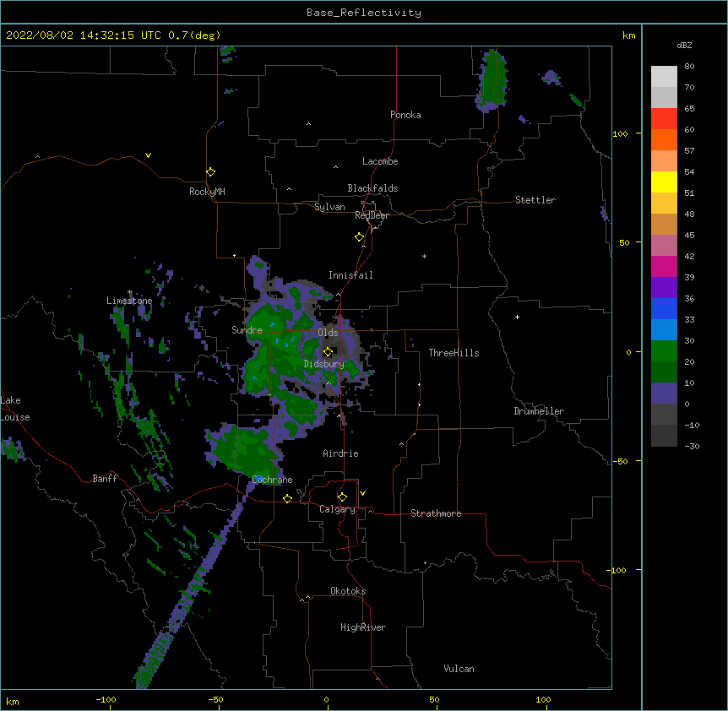Pick the royal blue 33–36 dBZ legend swatch
Screen dimensions: 728x711
[x=664, y=308]
